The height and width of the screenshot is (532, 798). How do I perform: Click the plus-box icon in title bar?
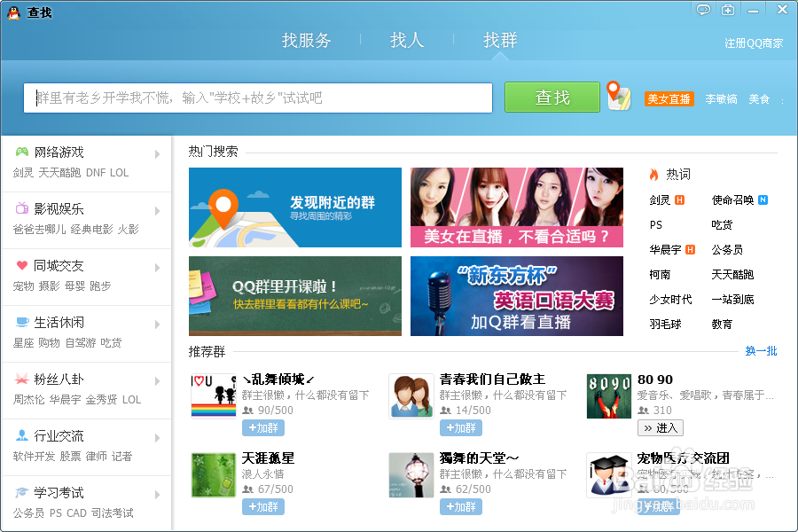pos(728,10)
